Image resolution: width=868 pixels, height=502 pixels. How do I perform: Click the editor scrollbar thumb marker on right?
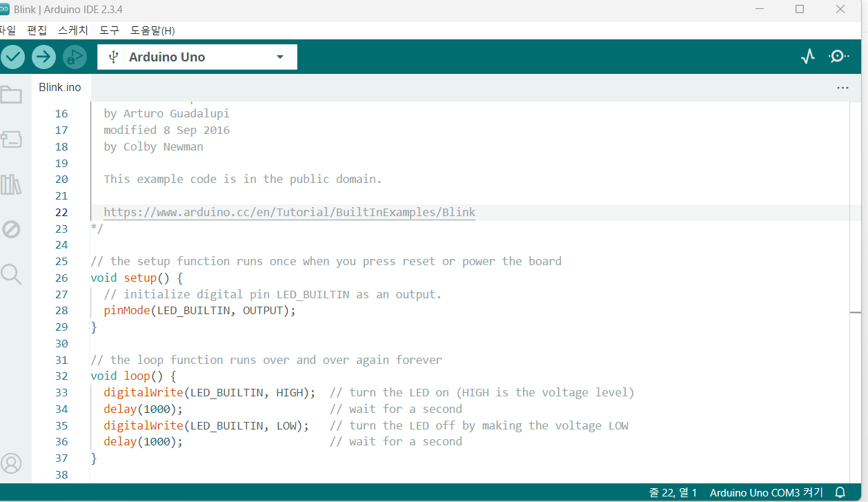tap(856, 313)
